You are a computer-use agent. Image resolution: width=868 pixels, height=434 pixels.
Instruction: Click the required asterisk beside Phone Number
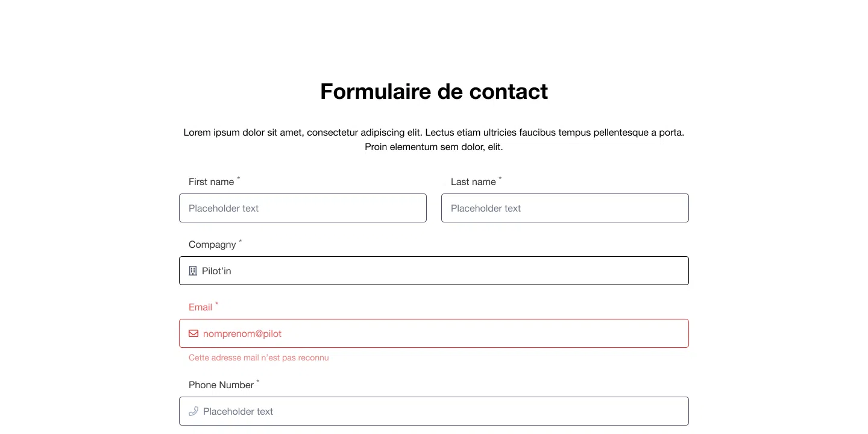258,382
